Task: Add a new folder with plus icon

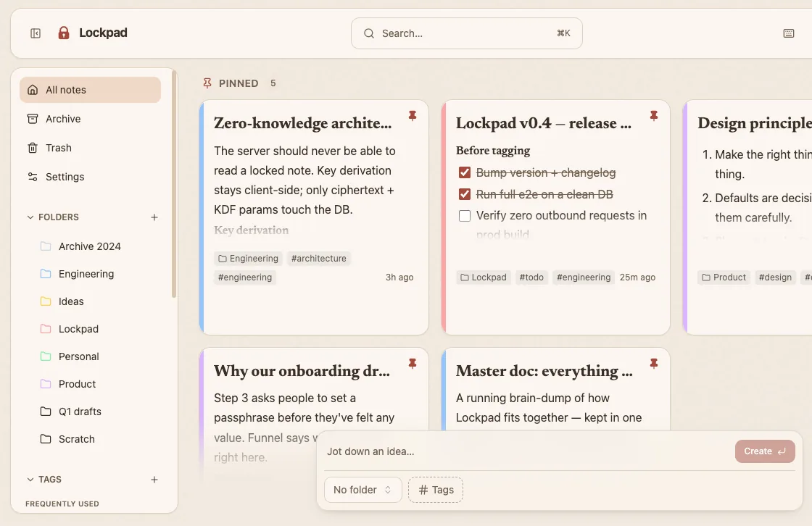Action: (x=154, y=217)
